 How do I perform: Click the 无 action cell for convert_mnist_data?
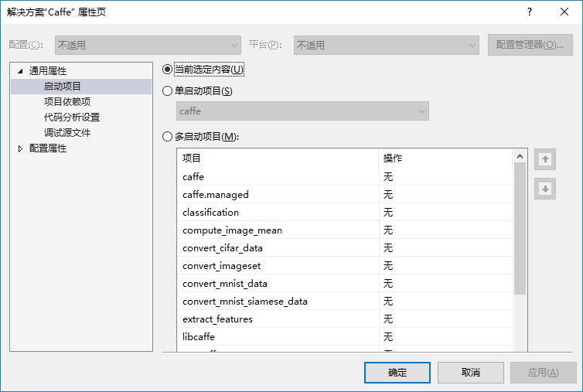446,284
